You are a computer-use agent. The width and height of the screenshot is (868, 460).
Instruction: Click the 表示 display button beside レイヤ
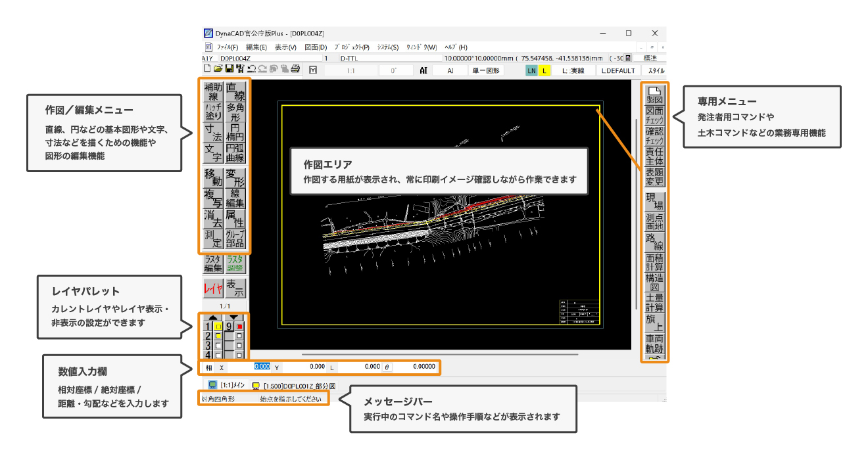coord(235,288)
